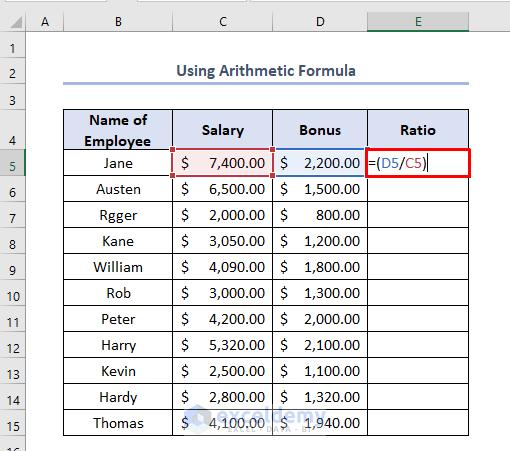Click salary cell 2,500.00
The width and height of the screenshot is (510, 451).
tap(223, 371)
